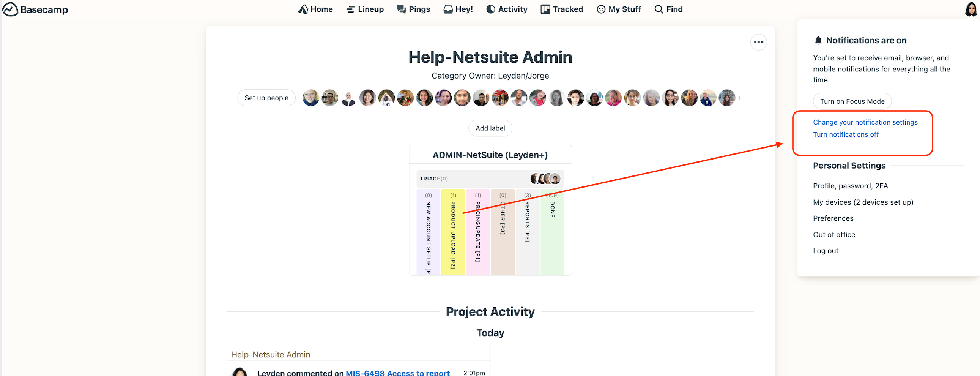Click the first project member avatar
Screen dimensions: 980x376
click(x=311, y=98)
